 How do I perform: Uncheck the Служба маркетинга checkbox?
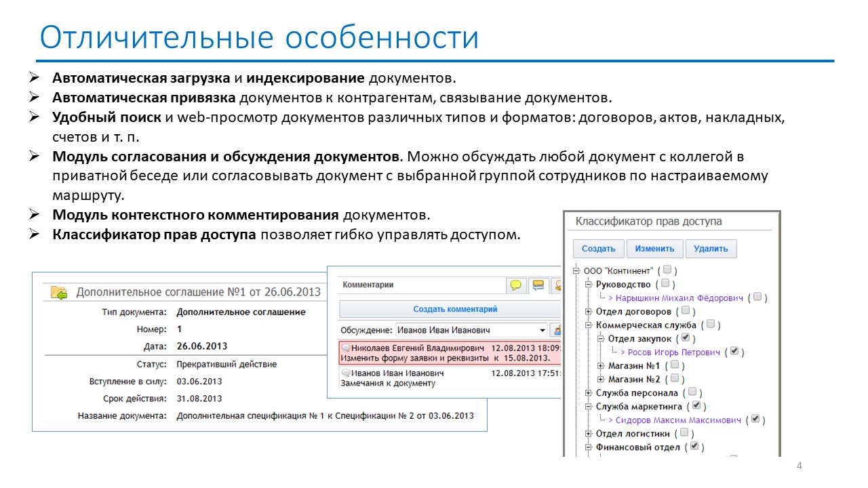(x=697, y=406)
